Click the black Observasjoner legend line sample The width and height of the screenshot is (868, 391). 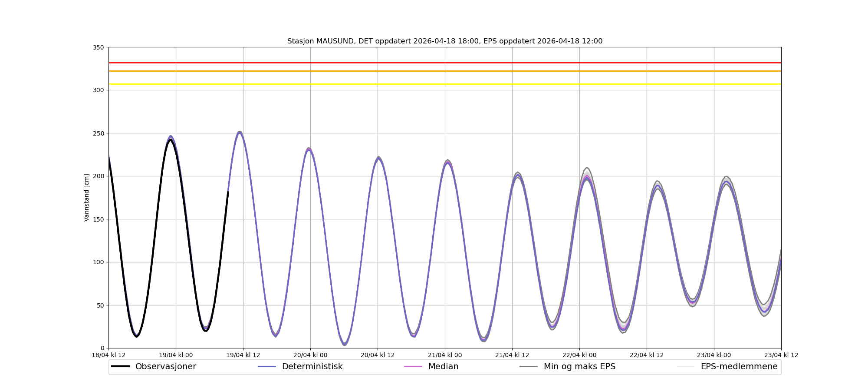(x=120, y=367)
